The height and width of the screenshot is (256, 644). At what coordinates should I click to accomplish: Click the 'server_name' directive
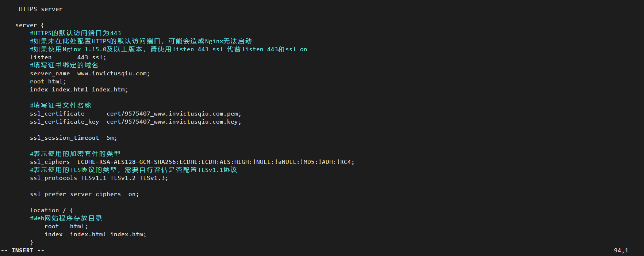click(x=50, y=74)
